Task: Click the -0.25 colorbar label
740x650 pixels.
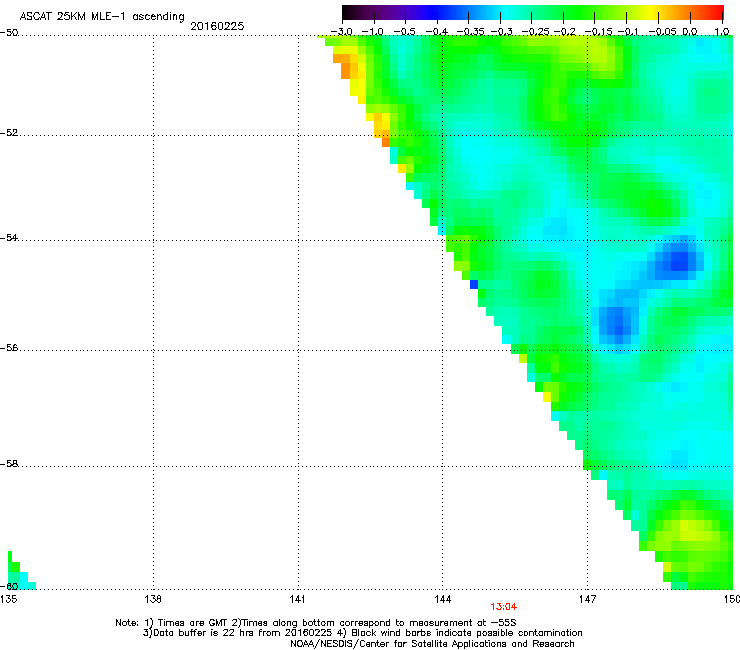Action: click(x=536, y=32)
